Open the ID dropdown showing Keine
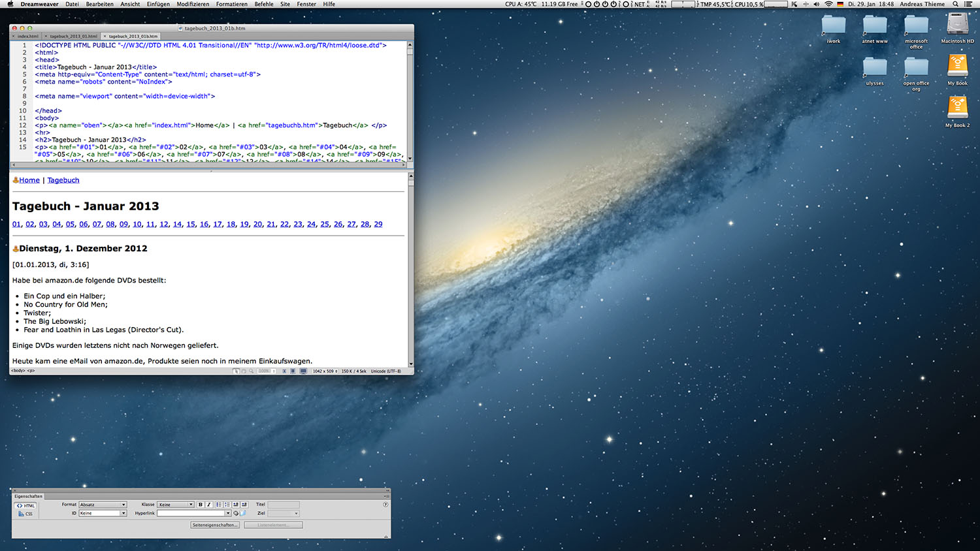980x551 pixels. pyautogui.click(x=103, y=513)
